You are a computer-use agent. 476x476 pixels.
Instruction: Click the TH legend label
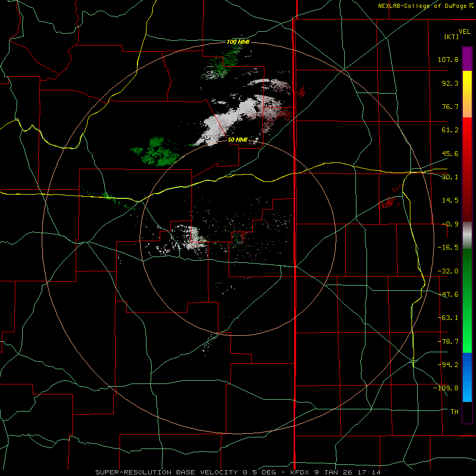(454, 411)
